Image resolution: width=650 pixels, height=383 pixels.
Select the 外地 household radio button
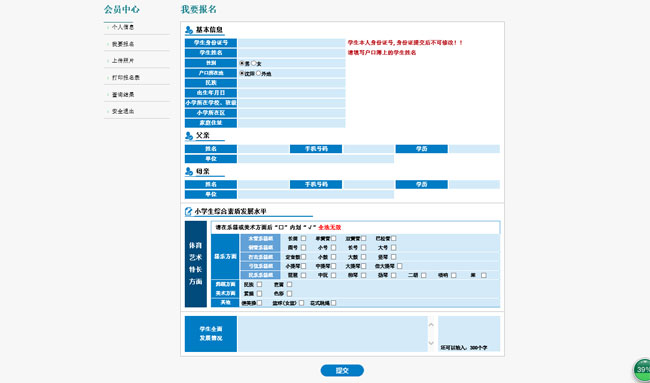258,73
